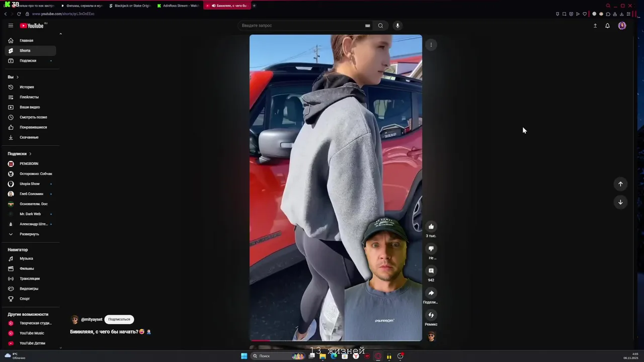Go to previous Short with up arrow

coord(620,184)
